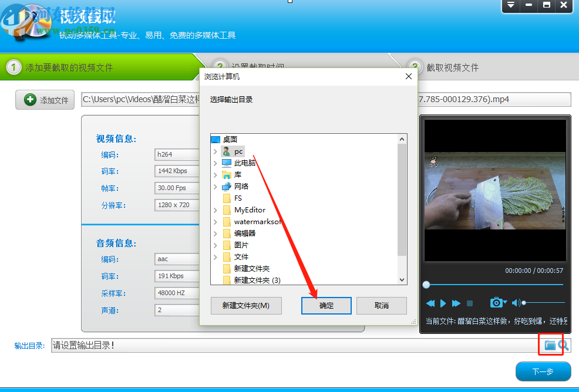Image resolution: width=579 pixels, height=392 pixels.
Task: Take a snapshot with the camera icon
Action: [497, 303]
